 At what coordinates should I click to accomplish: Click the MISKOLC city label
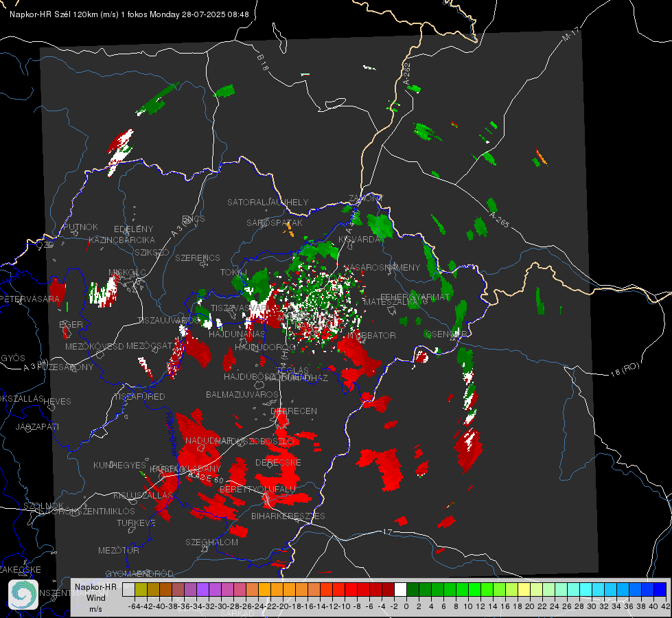127,273
